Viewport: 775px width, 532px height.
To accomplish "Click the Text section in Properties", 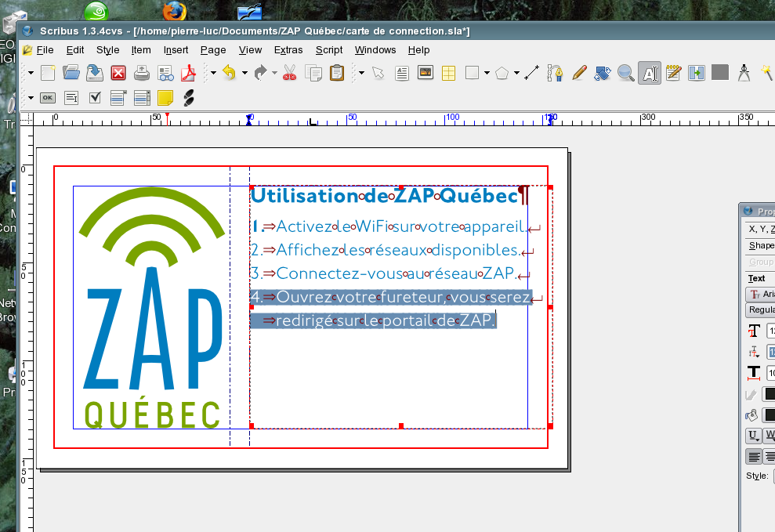I will (757, 278).
